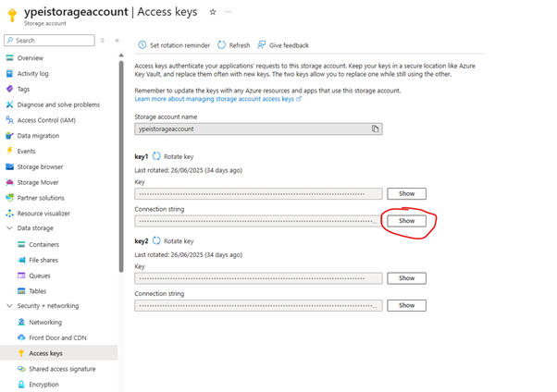This screenshot has height=392, width=557.
Task: Click the Front Door and CDN icon
Action: (x=21, y=337)
